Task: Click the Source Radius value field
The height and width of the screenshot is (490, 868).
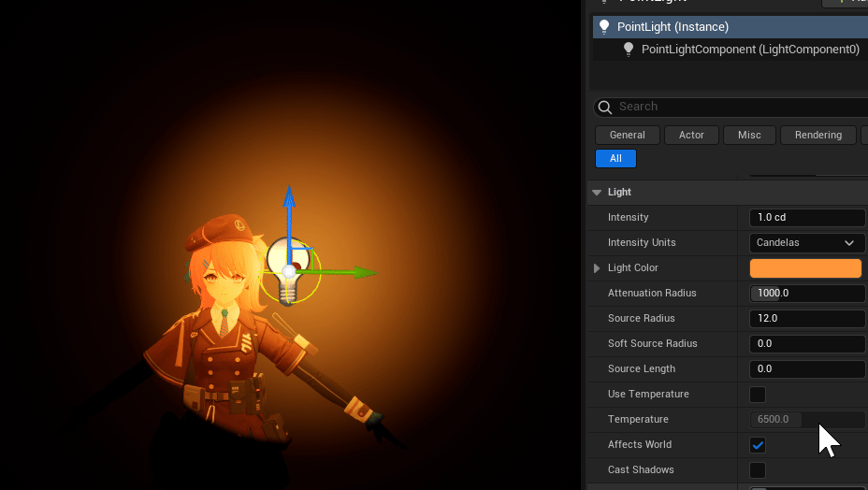Action: point(806,318)
